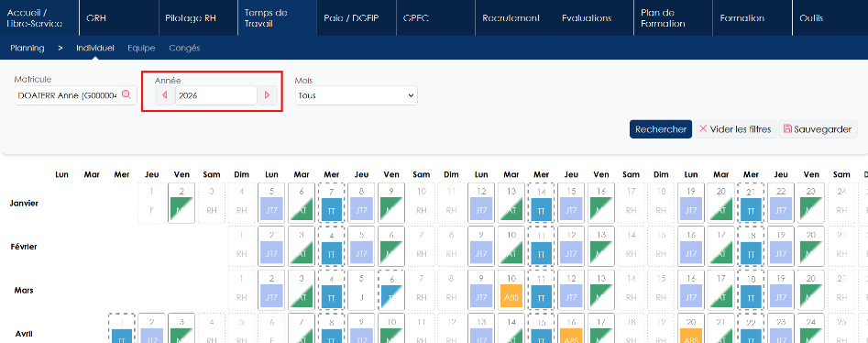Open the Evaluations menu
The width and height of the screenshot is (868, 343).
587,17
